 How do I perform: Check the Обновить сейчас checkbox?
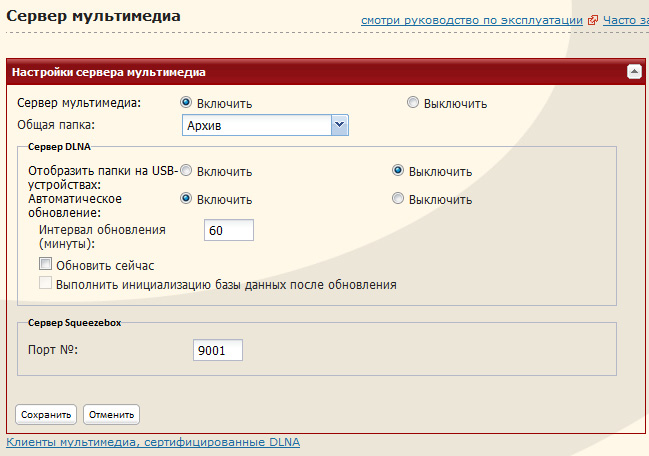pyautogui.click(x=45, y=265)
